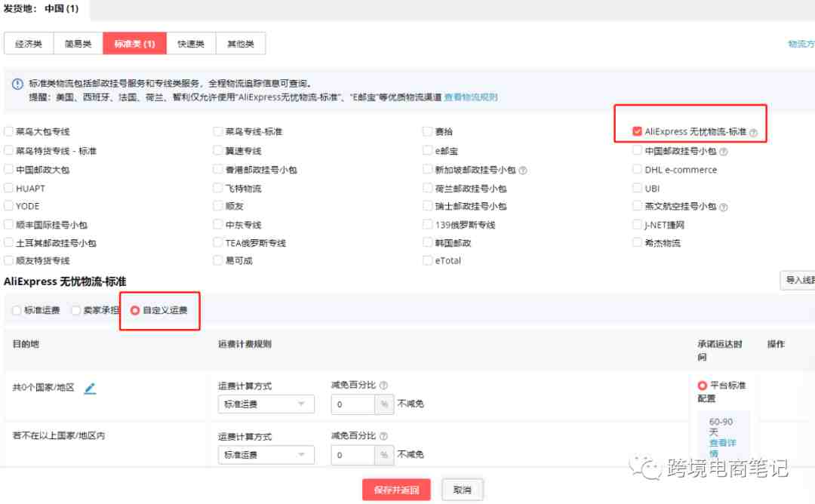Show the help tooltip for 燕文航空挂号小包
Screen dimensions: 815x504
coord(724,207)
